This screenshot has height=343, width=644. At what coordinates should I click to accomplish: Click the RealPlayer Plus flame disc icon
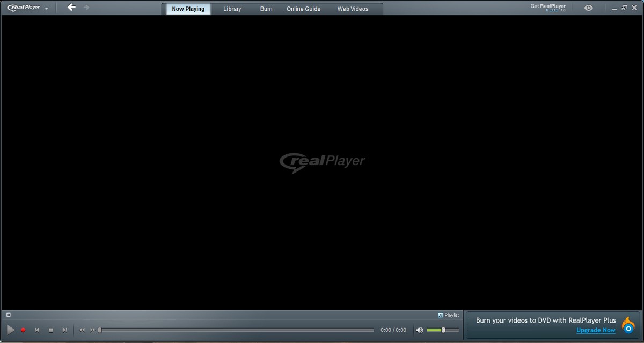[628, 325]
